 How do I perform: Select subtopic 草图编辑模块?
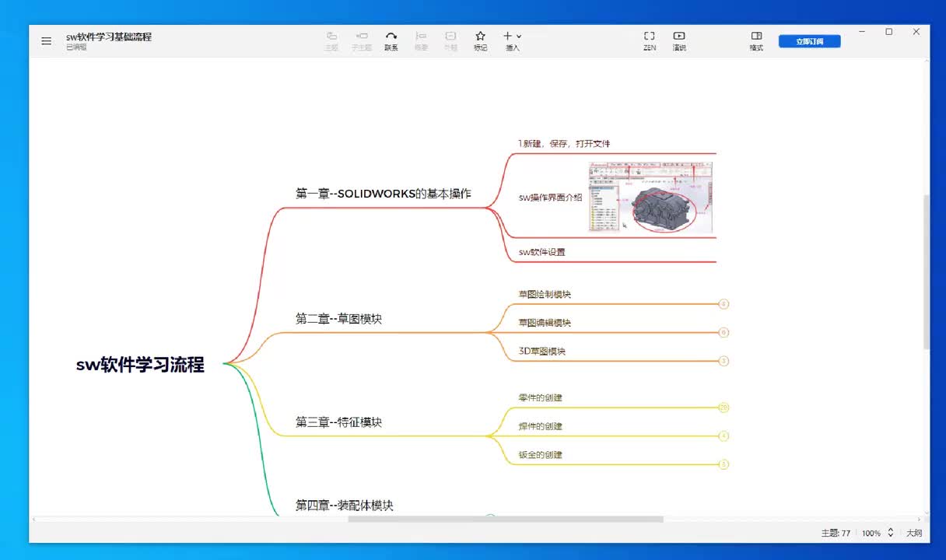(x=545, y=323)
